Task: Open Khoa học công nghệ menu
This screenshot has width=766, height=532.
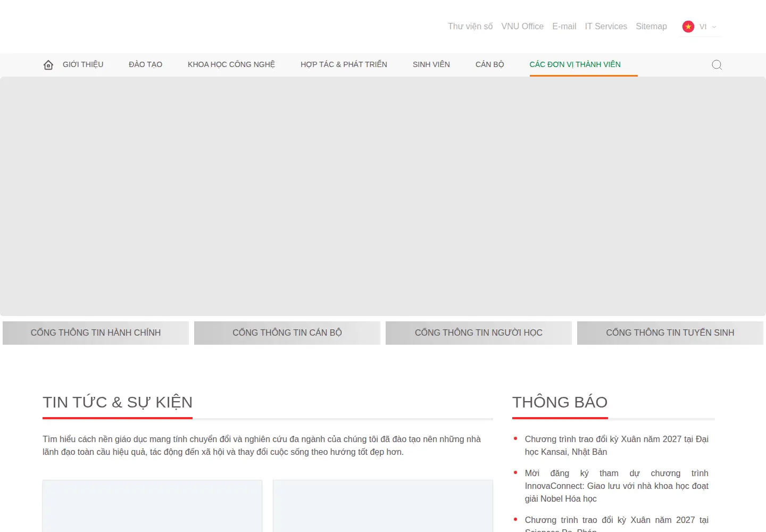Action: click(231, 64)
